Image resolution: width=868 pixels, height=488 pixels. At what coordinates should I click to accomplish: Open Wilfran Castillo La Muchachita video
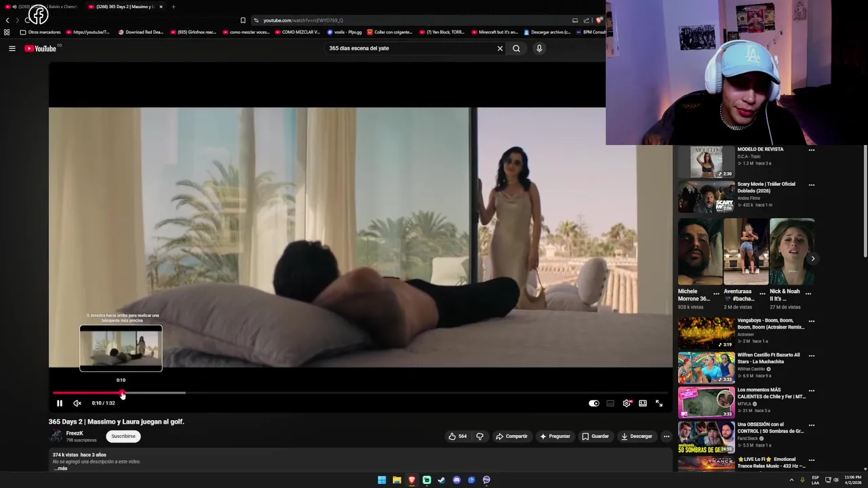click(x=706, y=367)
